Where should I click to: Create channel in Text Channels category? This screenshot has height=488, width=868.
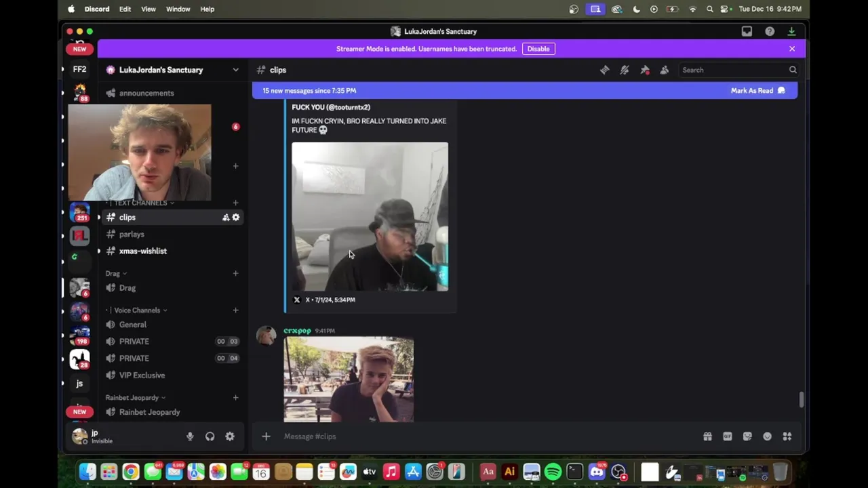(x=235, y=203)
